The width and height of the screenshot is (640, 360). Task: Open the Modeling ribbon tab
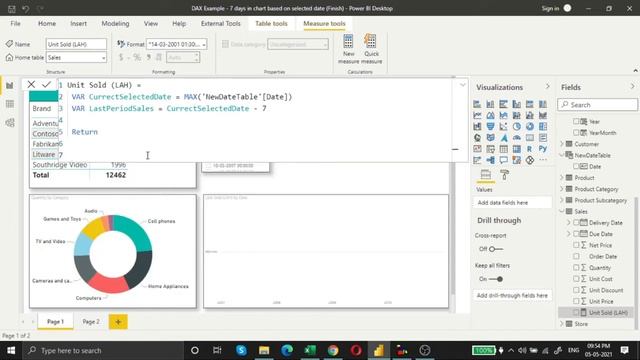pyautogui.click(x=116, y=24)
